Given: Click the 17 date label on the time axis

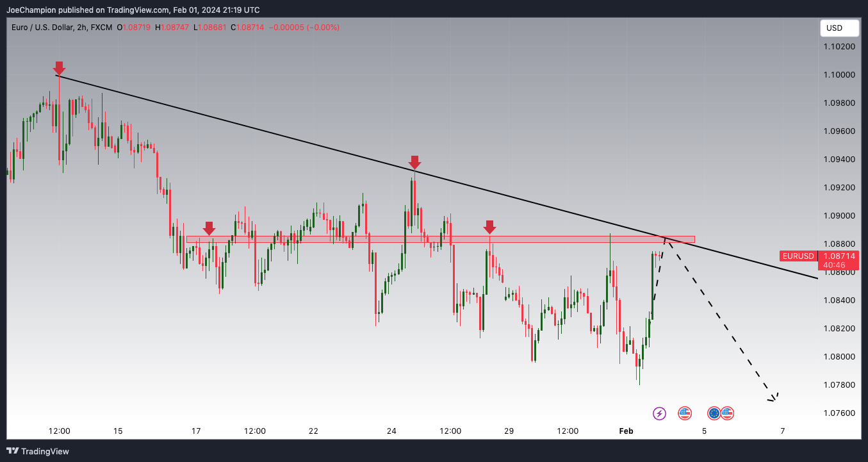Looking at the screenshot, I should pyautogui.click(x=196, y=431).
